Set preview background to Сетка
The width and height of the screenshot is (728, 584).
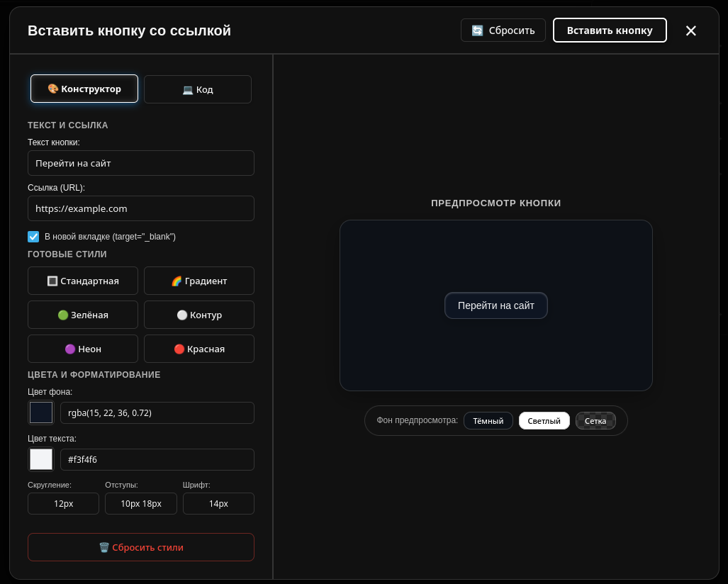[x=595, y=420]
